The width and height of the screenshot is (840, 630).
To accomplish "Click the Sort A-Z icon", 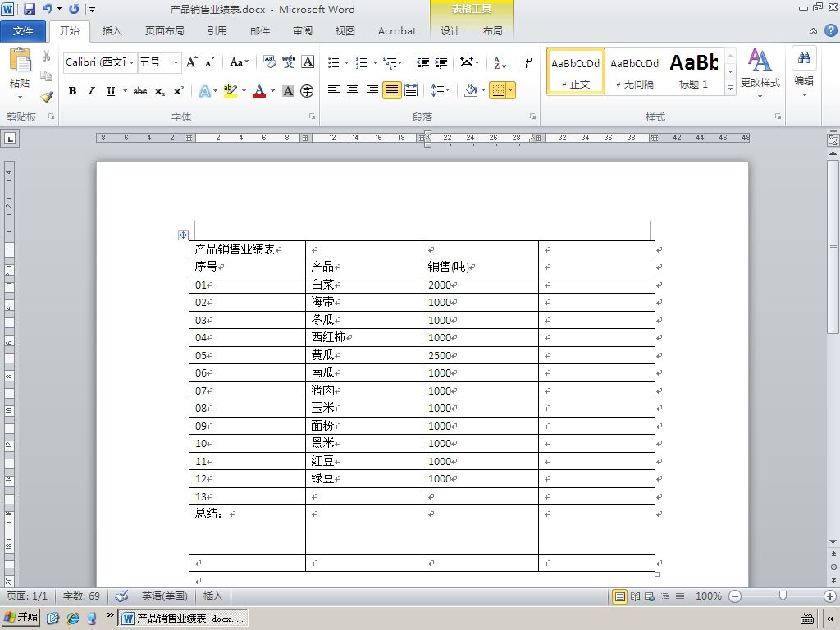I will [500, 62].
